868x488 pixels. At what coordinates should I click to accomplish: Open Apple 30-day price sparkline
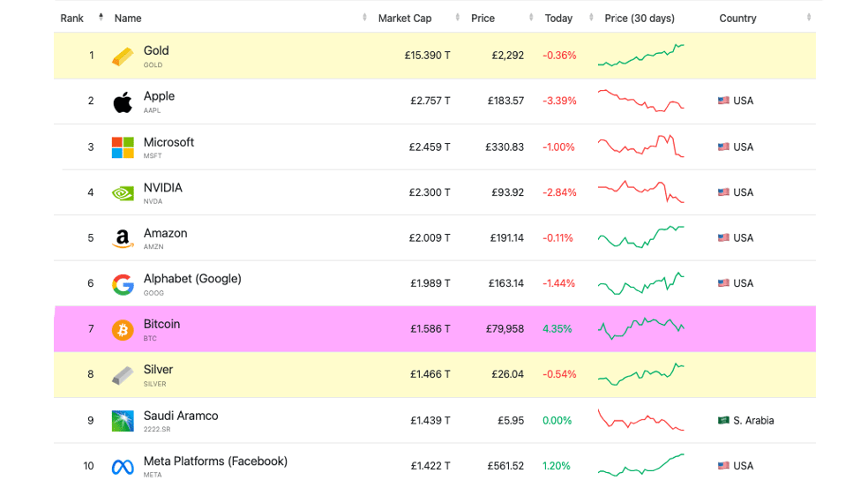click(x=641, y=101)
